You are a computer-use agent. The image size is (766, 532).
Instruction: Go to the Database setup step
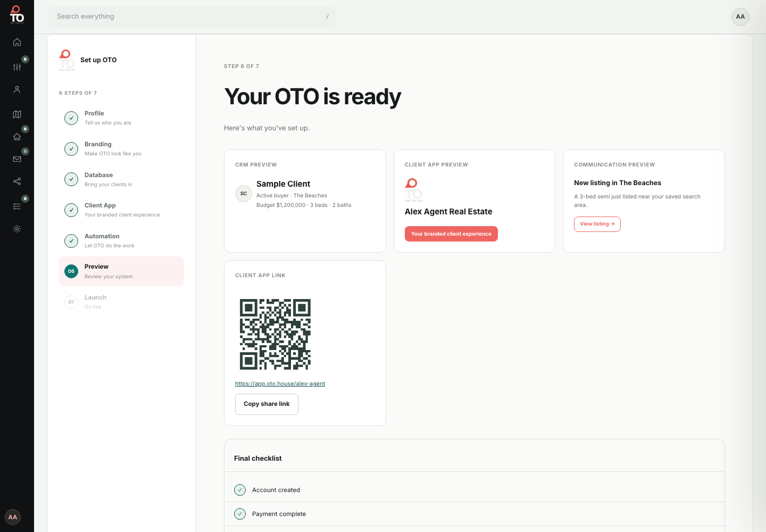tap(121, 179)
